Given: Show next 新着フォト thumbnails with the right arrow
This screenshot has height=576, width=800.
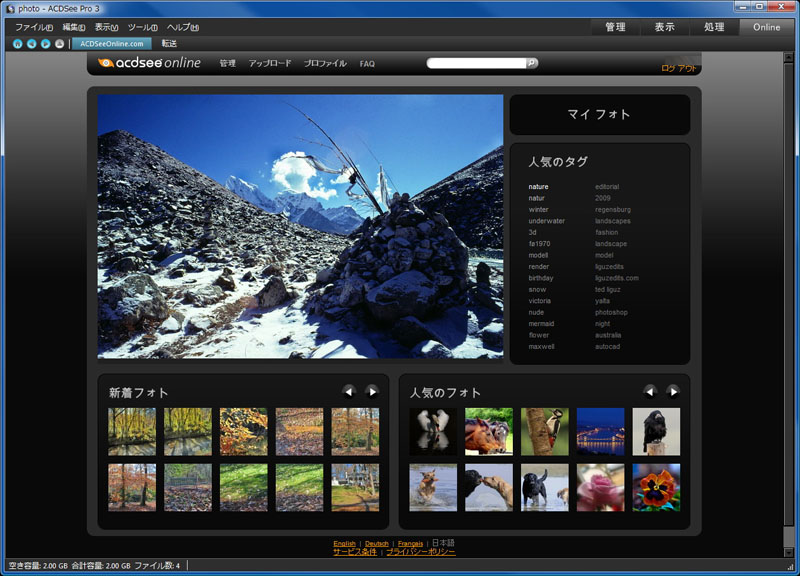Looking at the screenshot, I should (372, 391).
